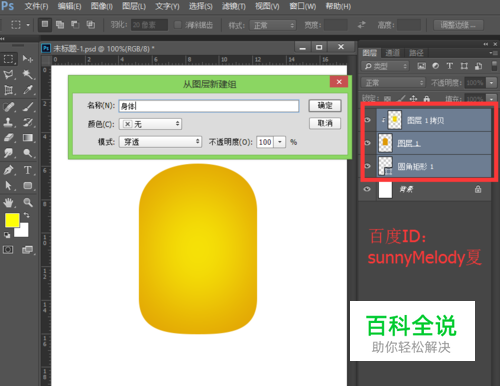Viewport: 500px width, 386px height.
Task: Select the Pen tool
Action: [8, 170]
